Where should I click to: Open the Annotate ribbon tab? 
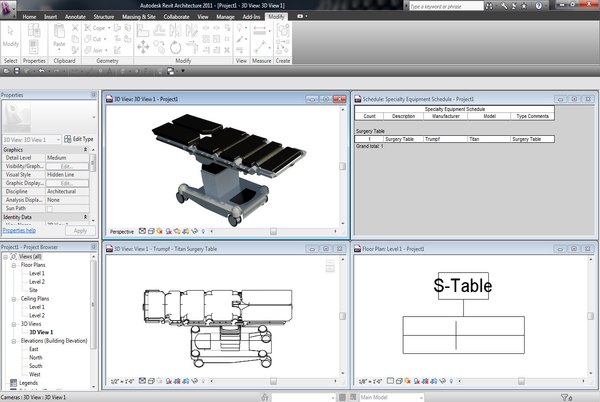coord(75,17)
